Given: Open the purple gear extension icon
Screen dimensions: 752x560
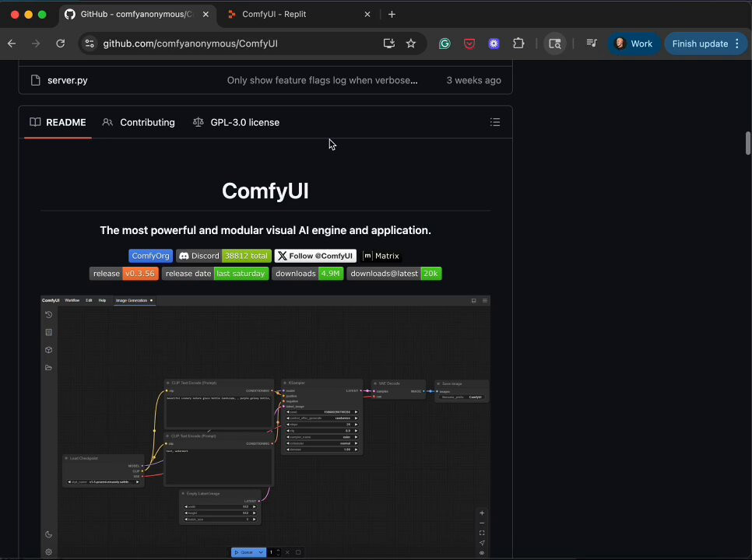Looking at the screenshot, I should (x=494, y=44).
